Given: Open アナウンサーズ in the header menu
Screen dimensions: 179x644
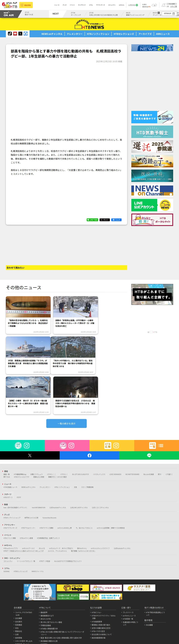Looking at the screenshot, I should point(100,5).
